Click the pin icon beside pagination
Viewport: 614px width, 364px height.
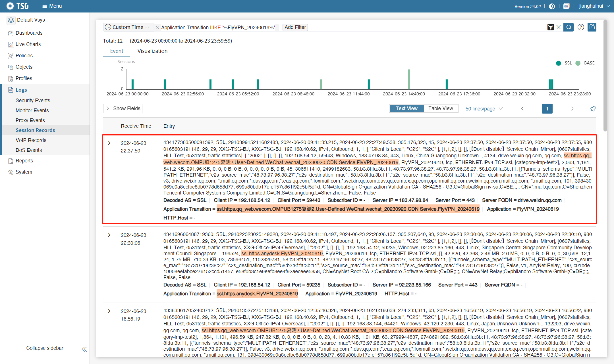(593, 109)
